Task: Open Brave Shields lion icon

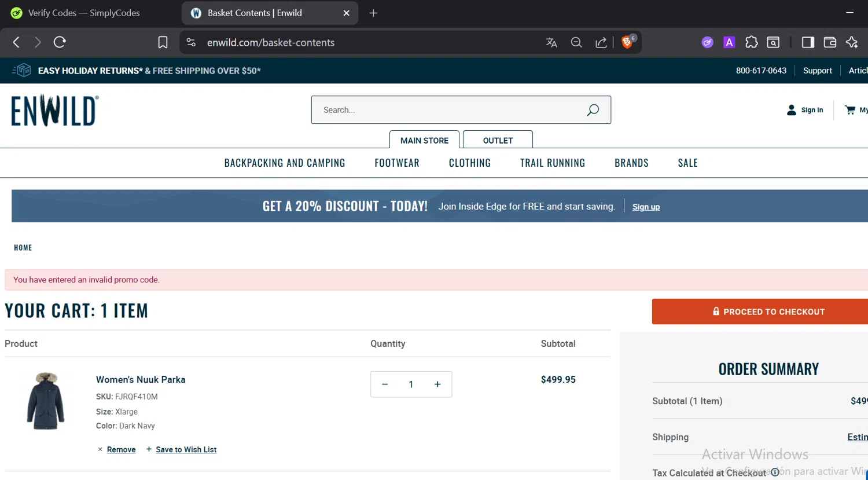Action: point(627,42)
